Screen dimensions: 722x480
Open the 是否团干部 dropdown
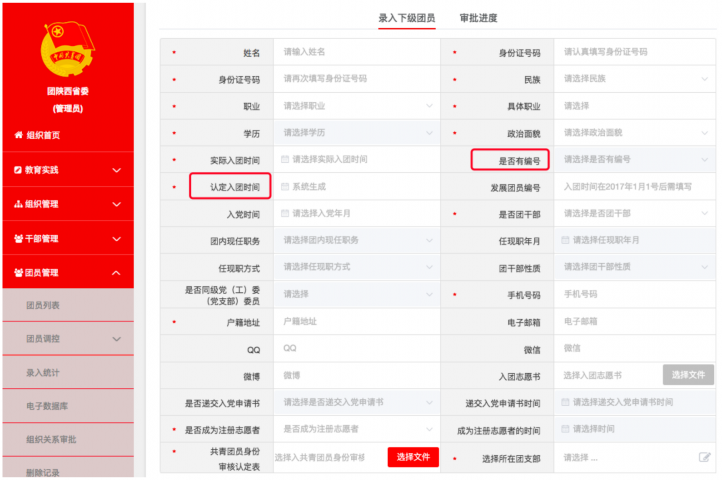(x=636, y=213)
